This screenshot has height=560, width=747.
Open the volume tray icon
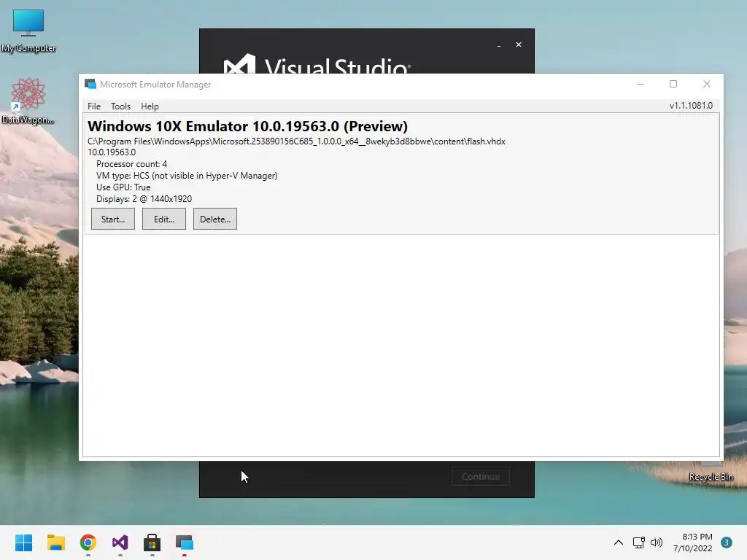(x=657, y=542)
